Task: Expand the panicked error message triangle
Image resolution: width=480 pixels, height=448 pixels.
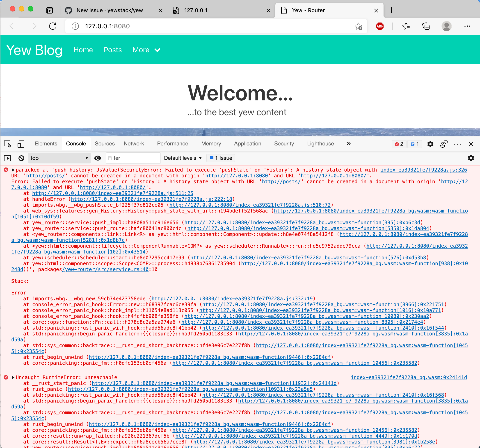Action: (13, 170)
